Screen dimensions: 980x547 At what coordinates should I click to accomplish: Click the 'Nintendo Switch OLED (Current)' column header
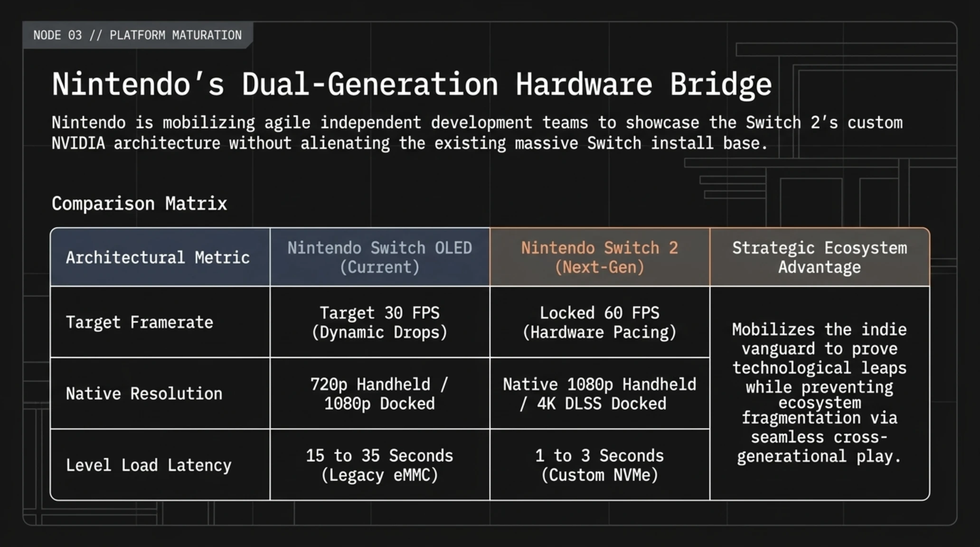click(x=379, y=257)
